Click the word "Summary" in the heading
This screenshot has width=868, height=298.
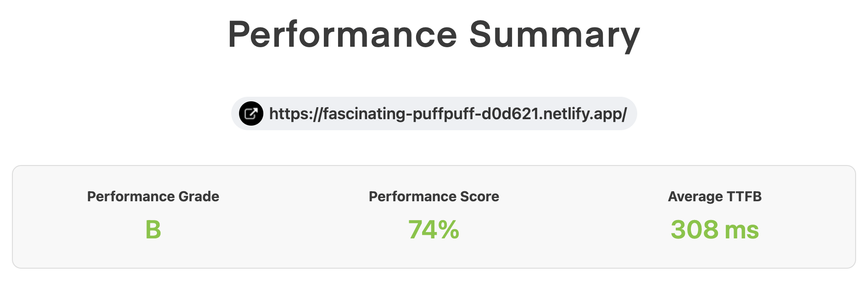pyautogui.click(x=554, y=35)
